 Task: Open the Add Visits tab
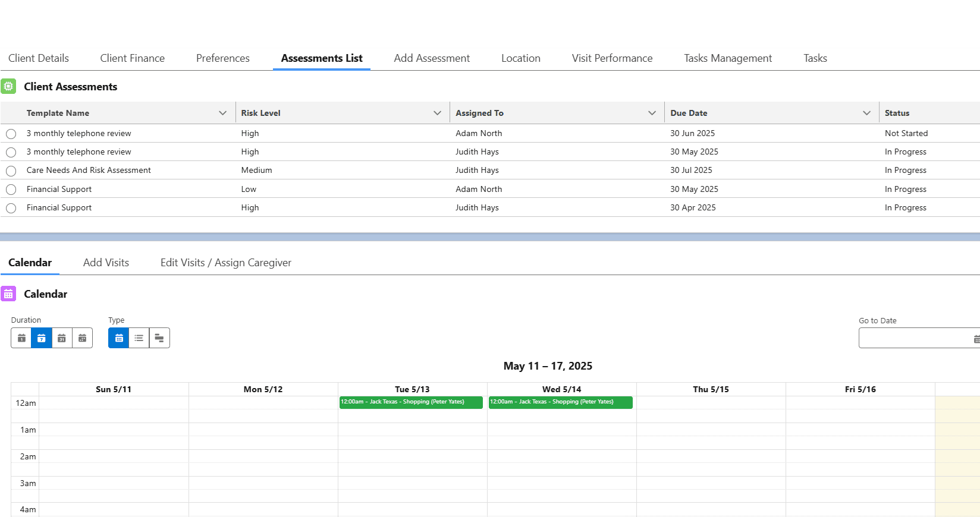click(106, 263)
